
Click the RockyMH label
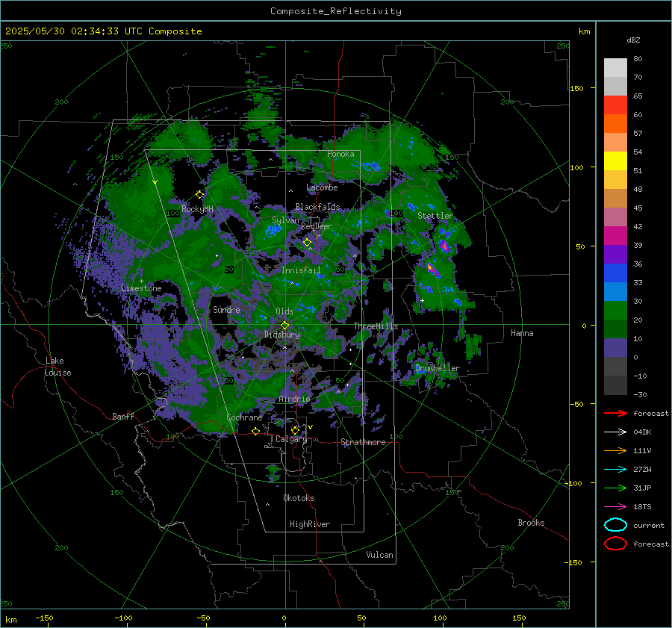click(197, 209)
